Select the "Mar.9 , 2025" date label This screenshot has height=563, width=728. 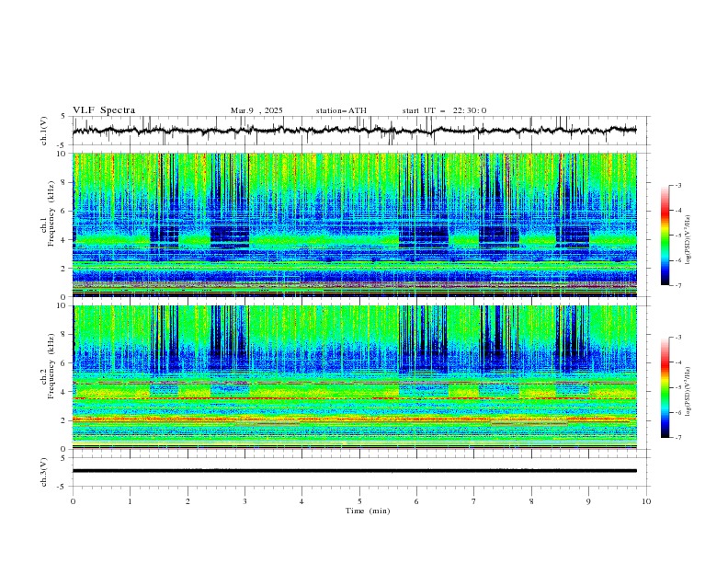tap(256, 110)
